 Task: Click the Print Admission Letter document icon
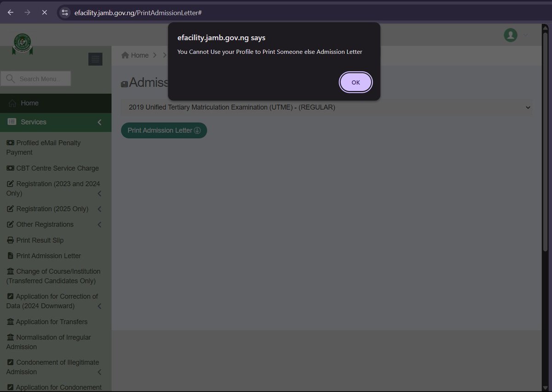10,256
